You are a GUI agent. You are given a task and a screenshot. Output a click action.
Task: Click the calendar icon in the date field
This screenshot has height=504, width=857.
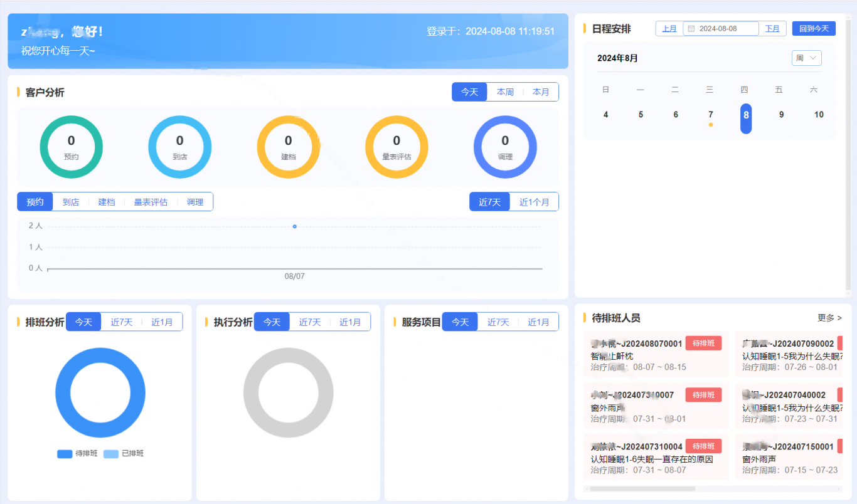click(691, 29)
